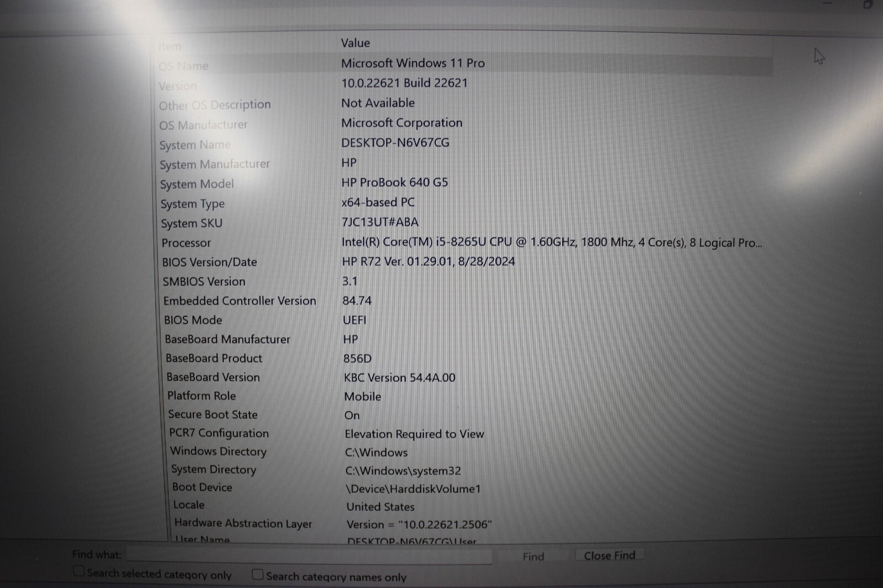Select OS Manufacturer row

(204, 125)
